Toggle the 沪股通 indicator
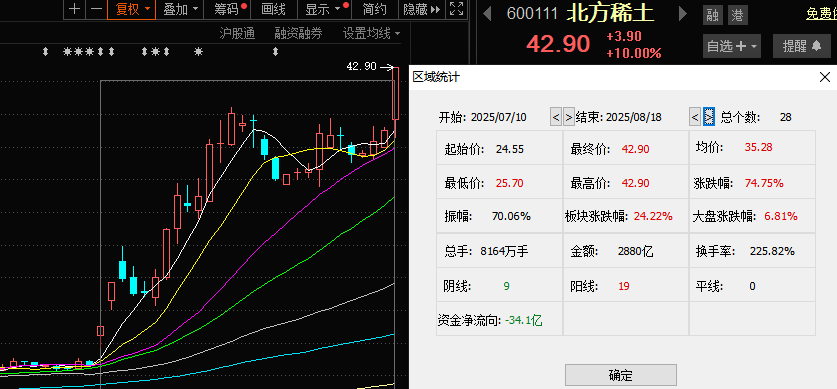This screenshot has height=389, width=837. [237, 34]
